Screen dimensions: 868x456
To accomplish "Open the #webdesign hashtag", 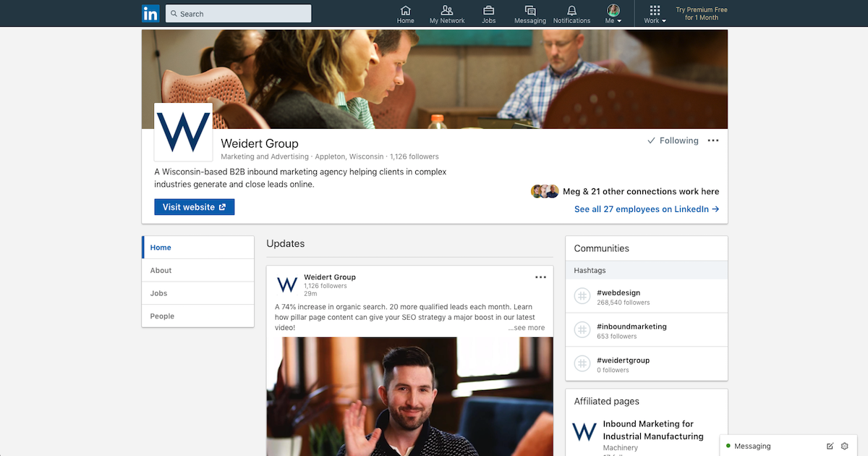I will 618,293.
